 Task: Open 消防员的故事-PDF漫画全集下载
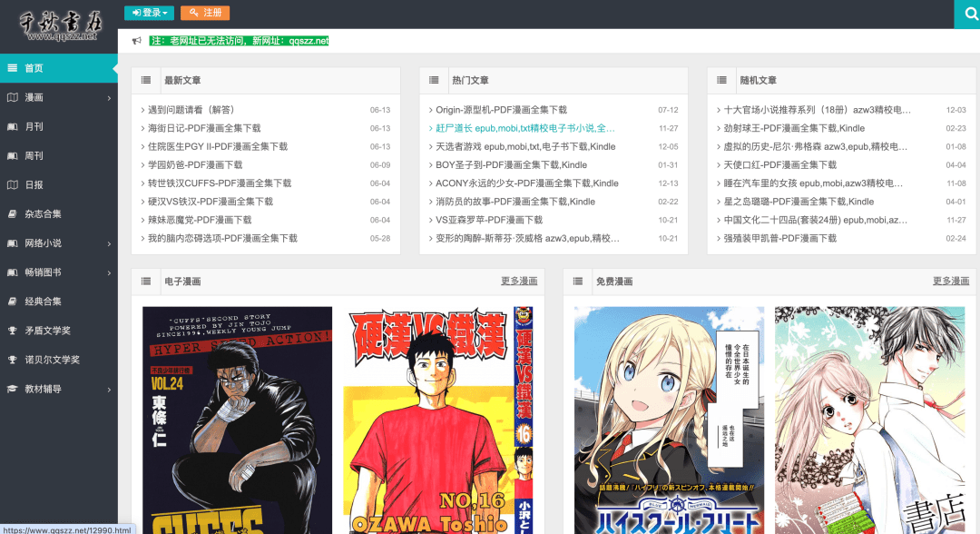(x=515, y=202)
